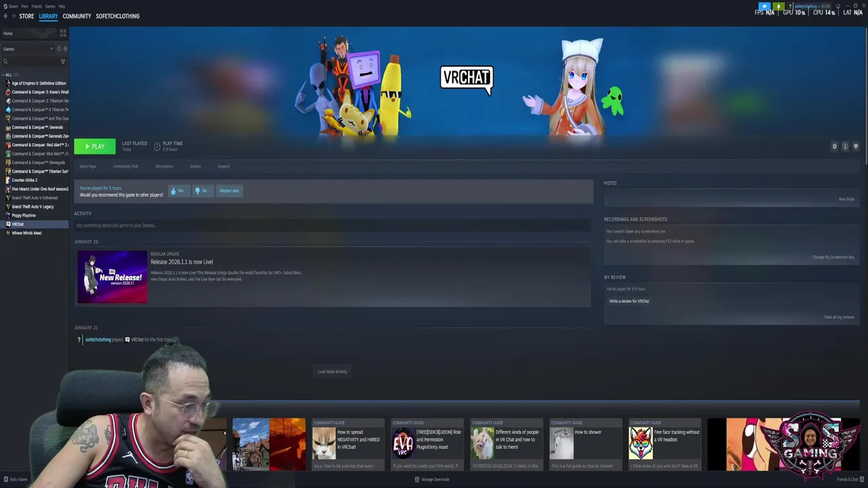The image size is (868, 488).
Task: Open the Friends menu
Action: pyautogui.click(x=37, y=6)
